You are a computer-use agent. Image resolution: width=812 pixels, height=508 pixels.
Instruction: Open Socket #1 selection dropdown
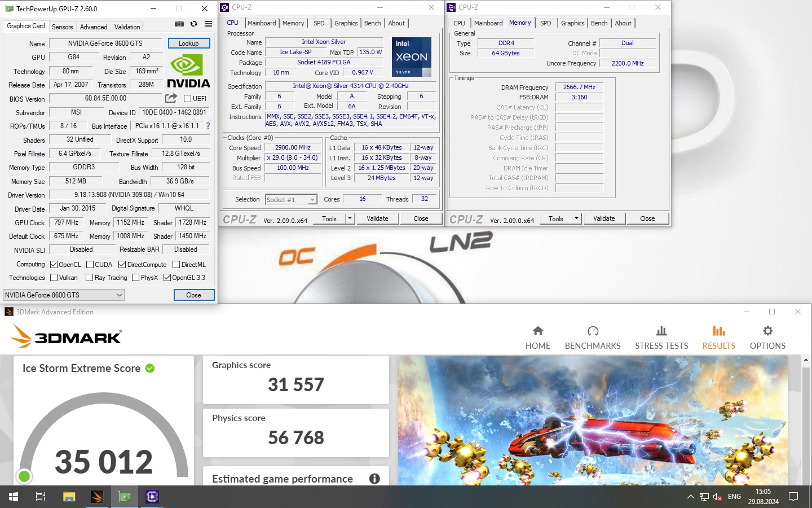(292, 200)
